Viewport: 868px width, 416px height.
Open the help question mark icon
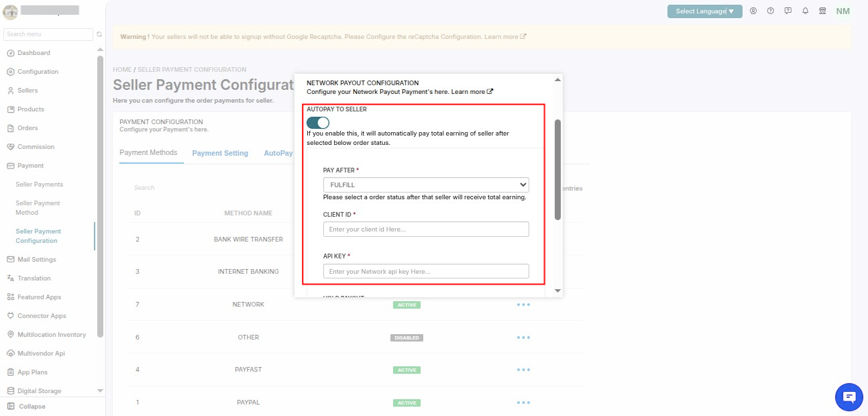pos(771,11)
